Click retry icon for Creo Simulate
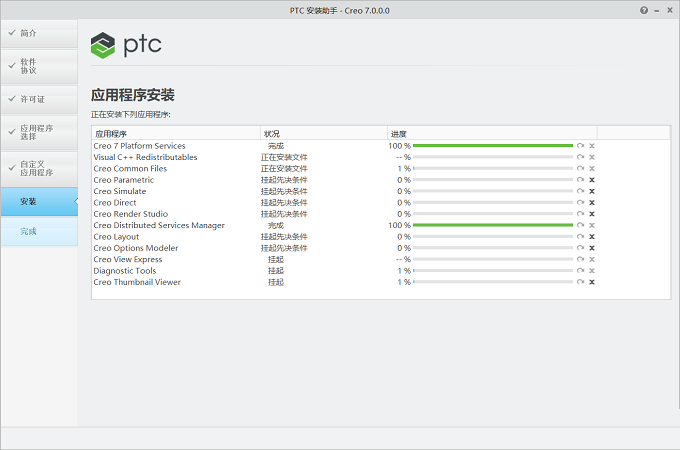 [x=580, y=191]
